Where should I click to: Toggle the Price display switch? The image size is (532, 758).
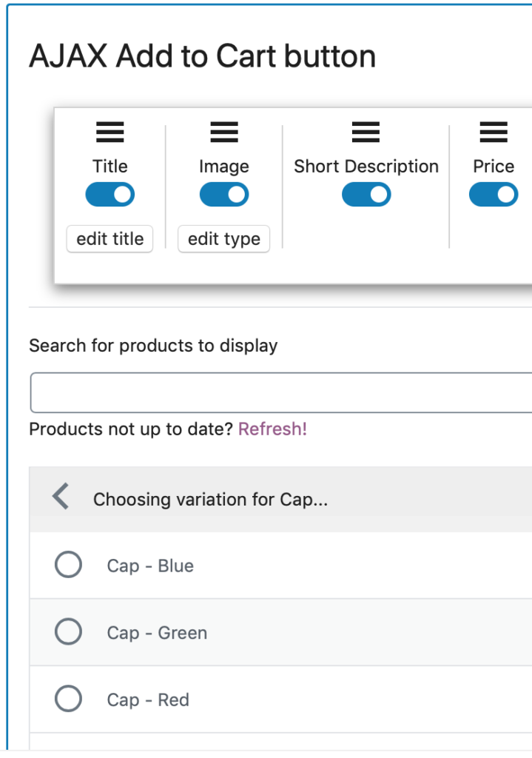pos(494,195)
